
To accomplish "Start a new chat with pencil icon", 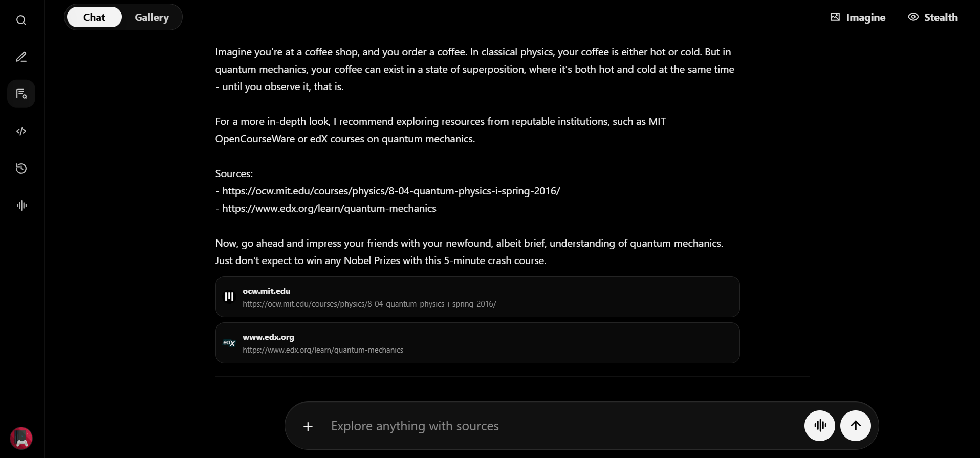I will 21,57.
